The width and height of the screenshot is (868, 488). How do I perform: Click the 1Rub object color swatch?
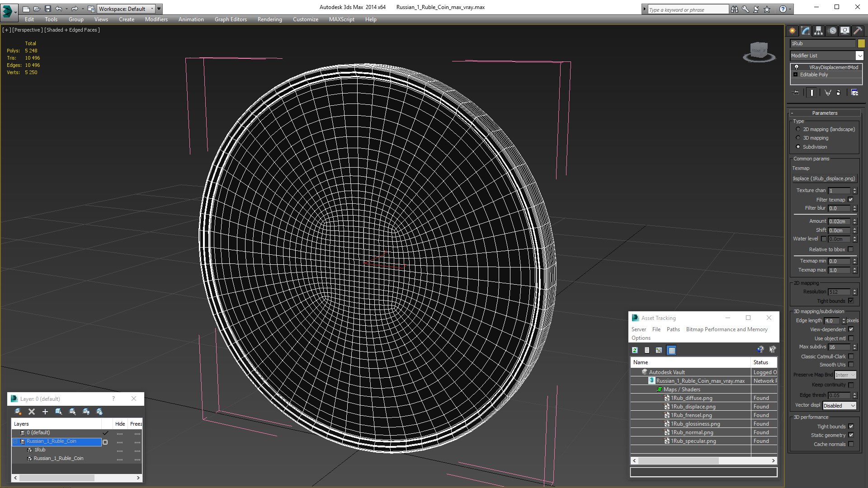(861, 43)
